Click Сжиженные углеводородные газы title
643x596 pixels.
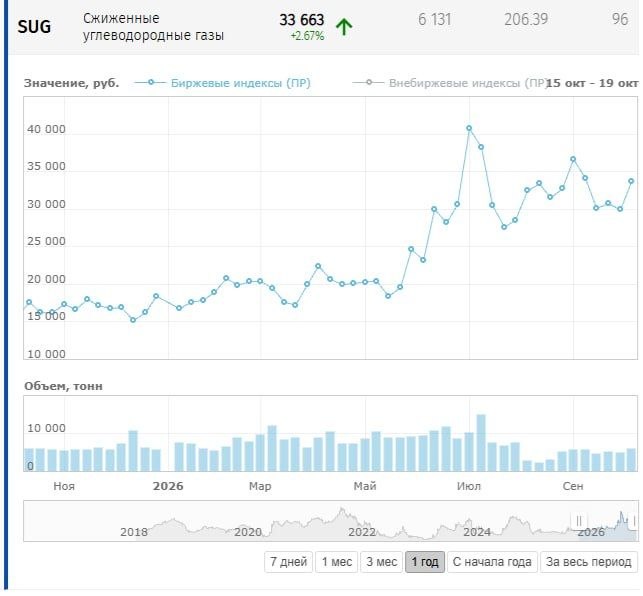153,27
